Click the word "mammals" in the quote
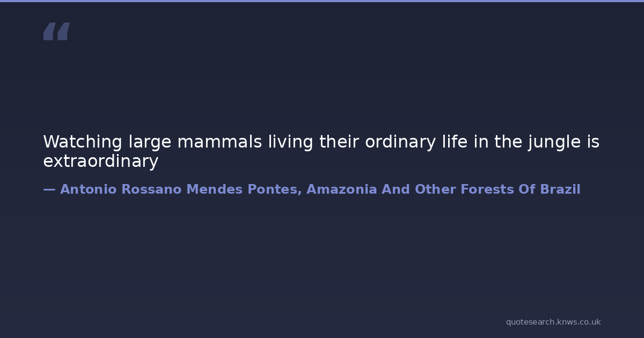Viewport: 644px width, 338px height. pyautogui.click(x=219, y=142)
